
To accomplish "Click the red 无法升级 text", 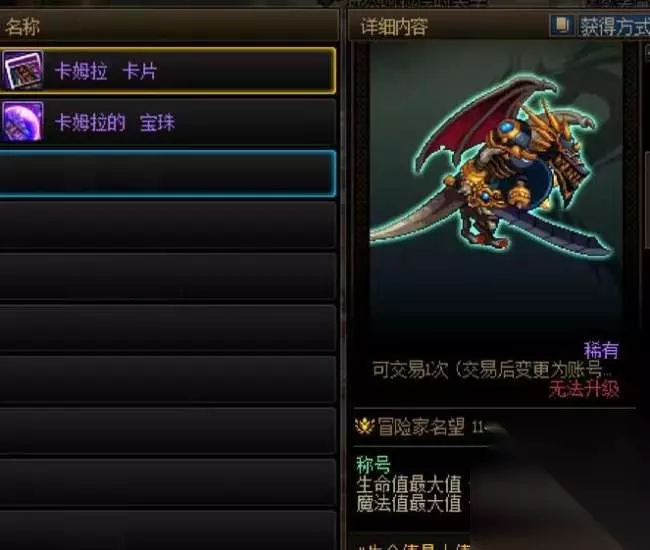I will (584, 389).
